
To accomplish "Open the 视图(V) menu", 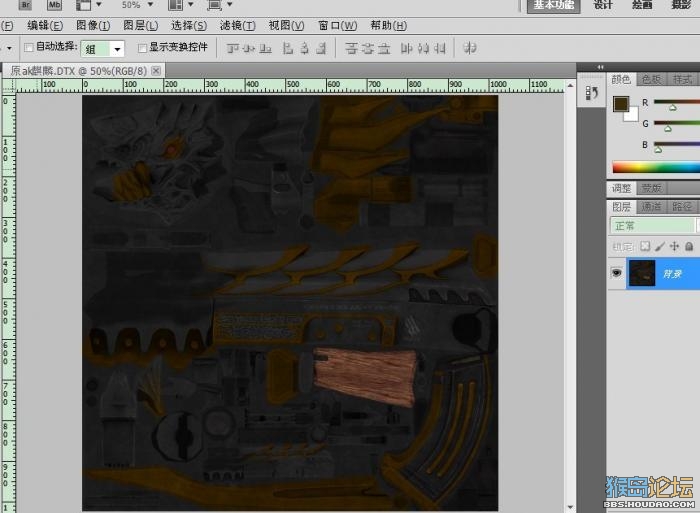I will [x=286, y=25].
